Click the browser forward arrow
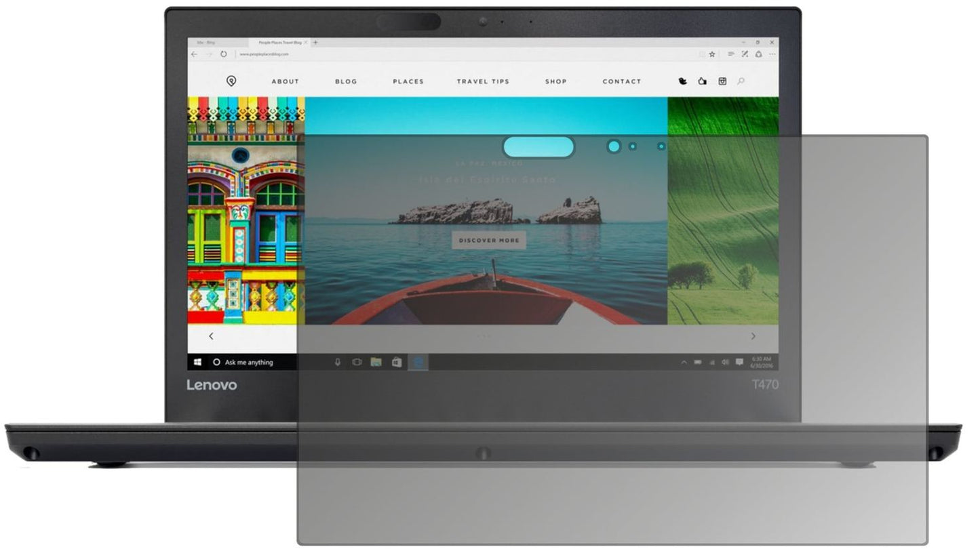 [x=209, y=54]
